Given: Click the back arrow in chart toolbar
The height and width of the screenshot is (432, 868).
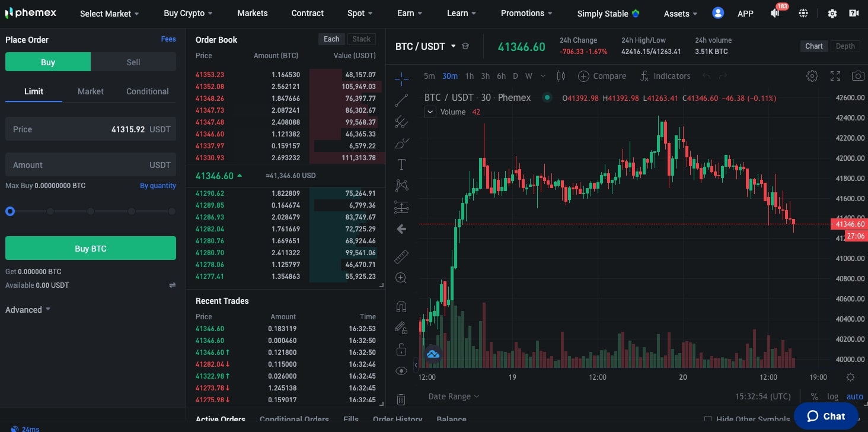Looking at the screenshot, I should (x=401, y=228).
